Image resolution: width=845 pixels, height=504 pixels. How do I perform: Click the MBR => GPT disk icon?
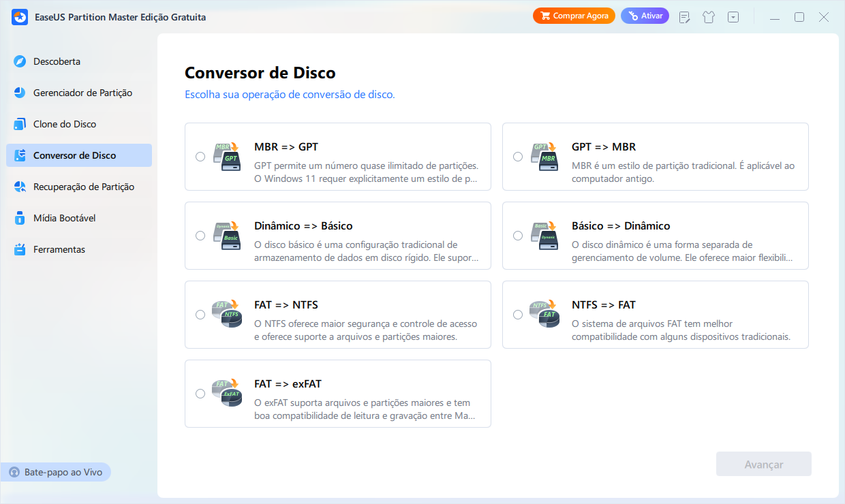click(x=228, y=157)
